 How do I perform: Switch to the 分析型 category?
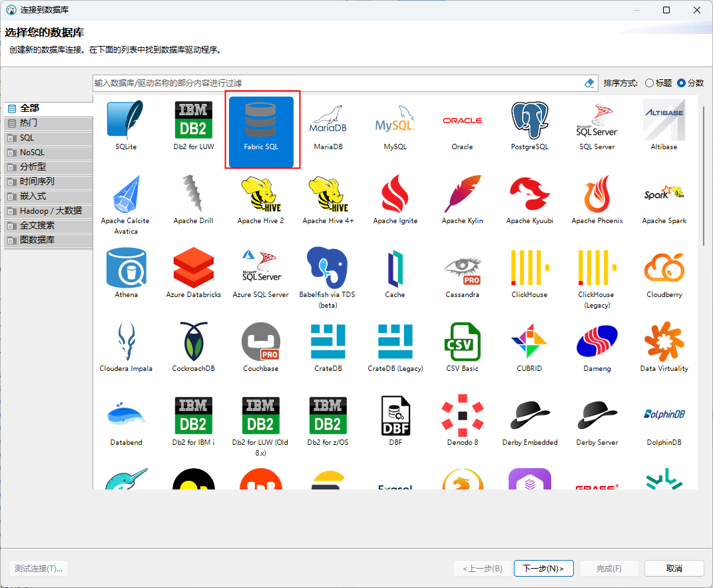[48, 167]
